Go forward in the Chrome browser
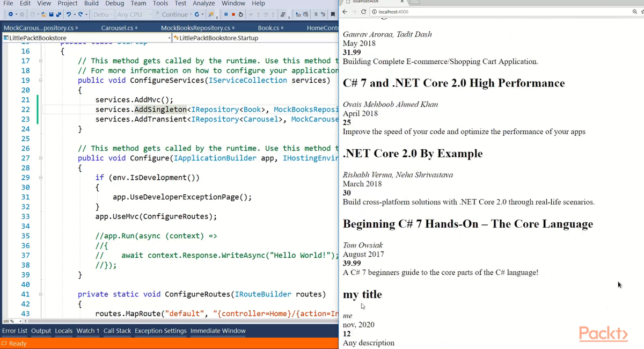The height and width of the screenshot is (349, 644). (354, 11)
